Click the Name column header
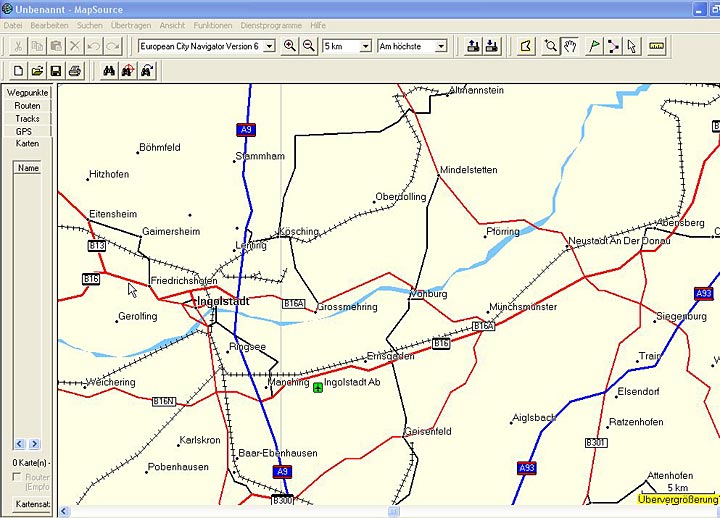 pyautogui.click(x=28, y=168)
